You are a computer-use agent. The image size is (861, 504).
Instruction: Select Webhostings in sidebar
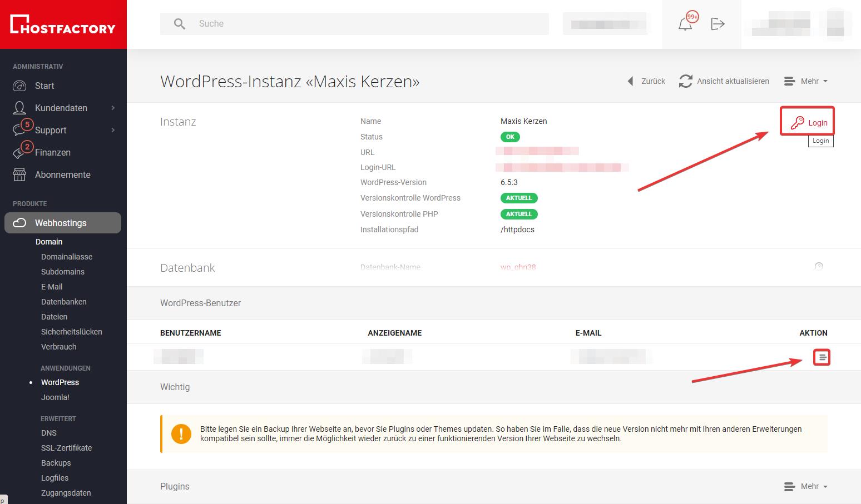point(63,223)
